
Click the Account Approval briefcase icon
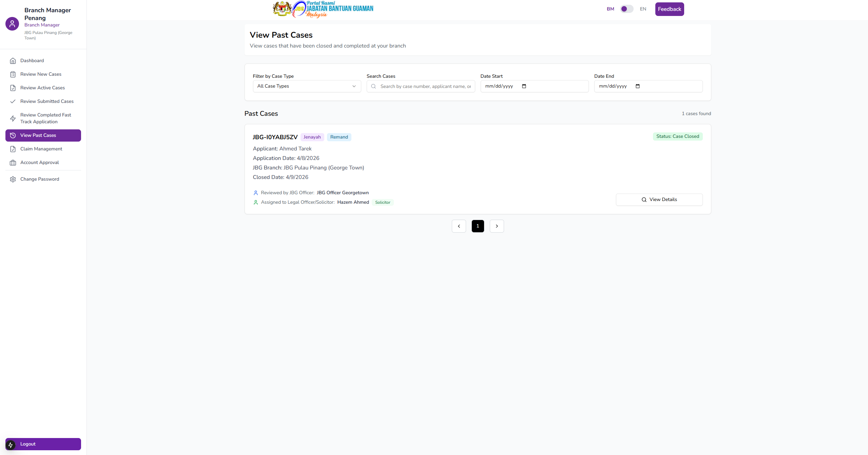click(x=13, y=163)
